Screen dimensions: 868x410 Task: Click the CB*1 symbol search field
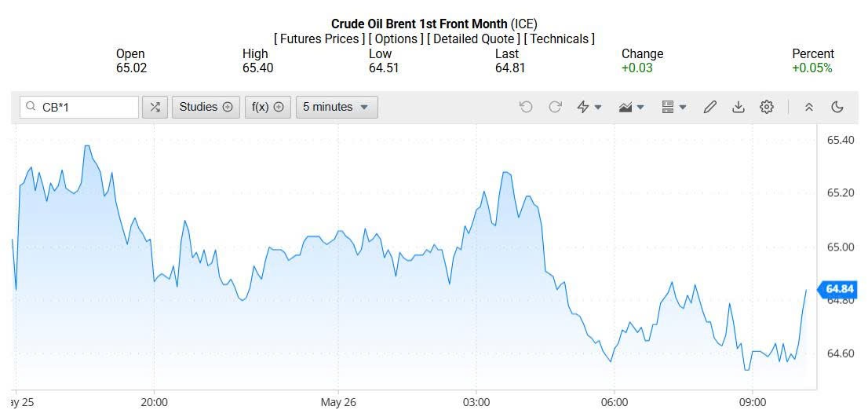[86, 107]
